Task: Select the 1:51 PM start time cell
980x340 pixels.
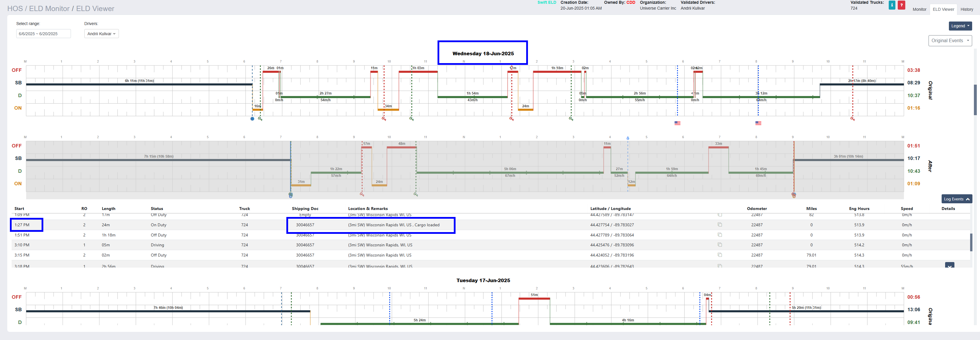Action: [22, 235]
